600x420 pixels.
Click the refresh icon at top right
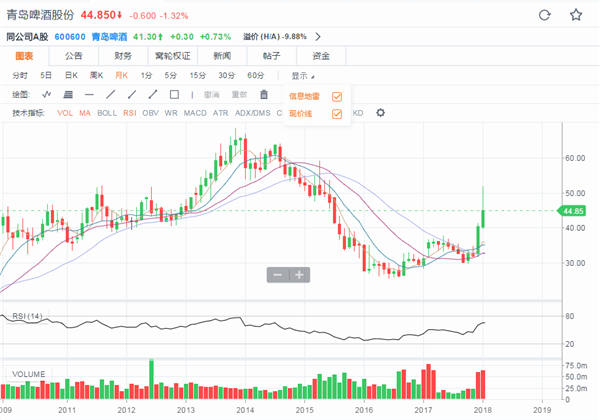pos(544,15)
